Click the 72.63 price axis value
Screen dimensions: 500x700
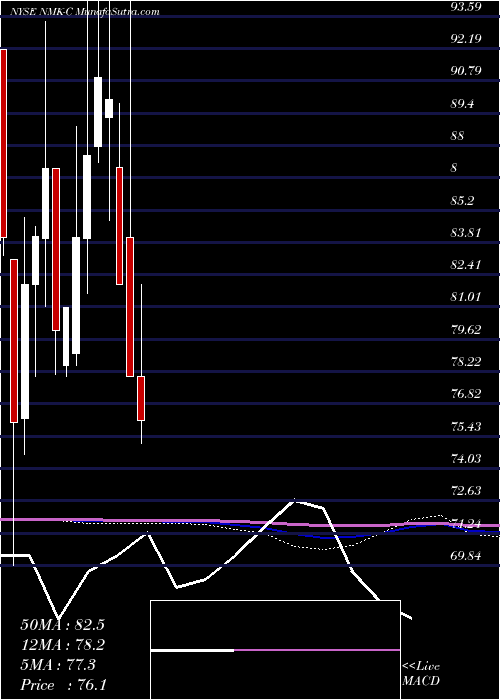pyautogui.click(x=465, y=491)
